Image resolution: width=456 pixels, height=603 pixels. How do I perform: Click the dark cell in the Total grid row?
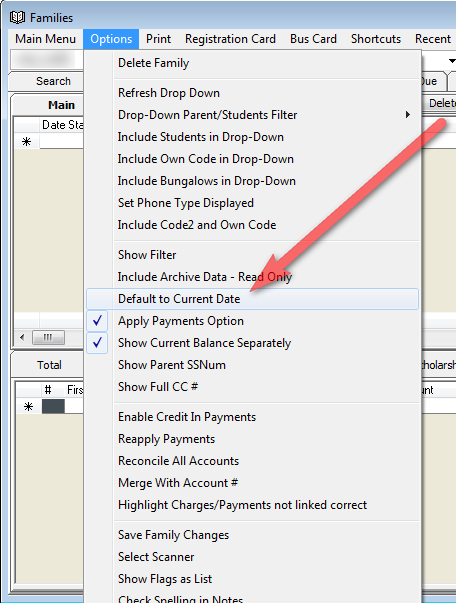pyautogui.click(x=53, y=406)
